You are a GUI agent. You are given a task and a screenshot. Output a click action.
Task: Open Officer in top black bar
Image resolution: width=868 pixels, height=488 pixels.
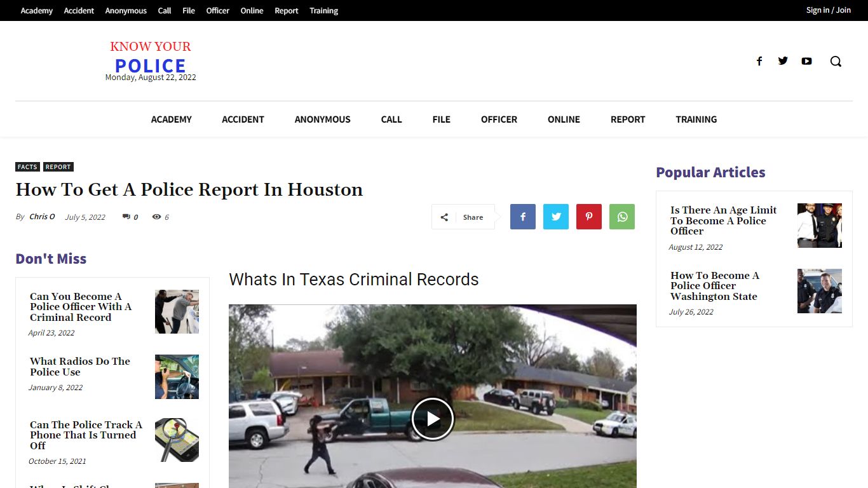point(218,10)
